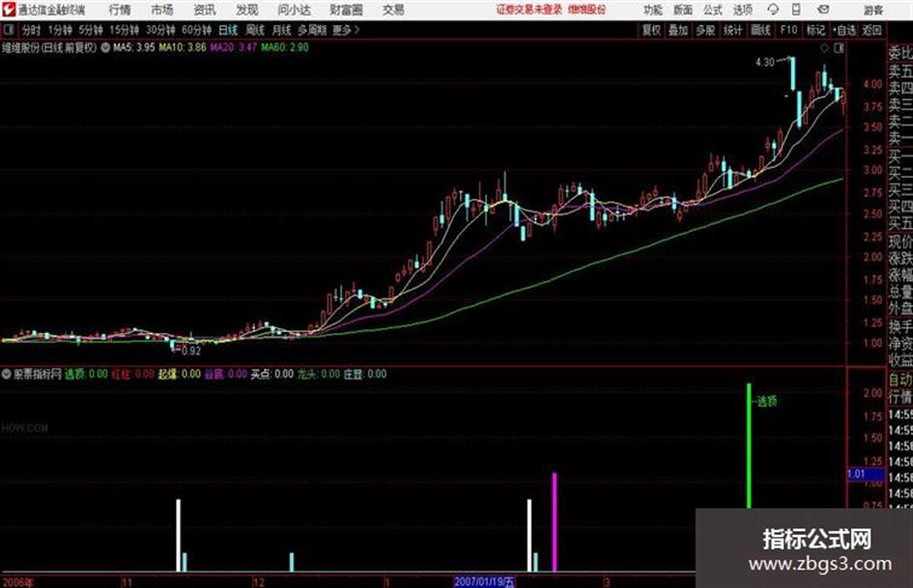Screen dimensions: 913x588
Task: Open the 行情 menu
Action: click(120, 10)
